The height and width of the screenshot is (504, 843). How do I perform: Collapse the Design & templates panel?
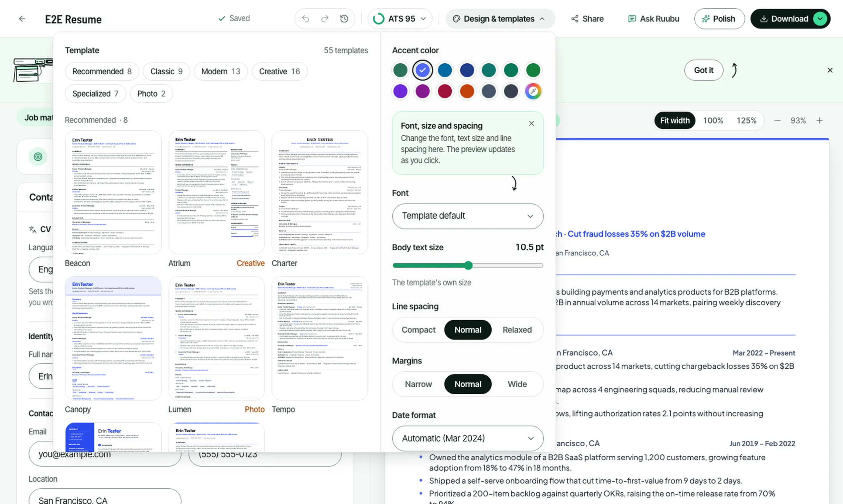(500, 19)
